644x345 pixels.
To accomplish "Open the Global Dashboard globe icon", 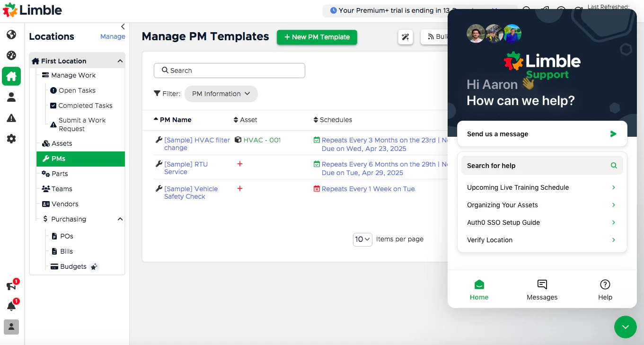I will [x=11, y=34].
